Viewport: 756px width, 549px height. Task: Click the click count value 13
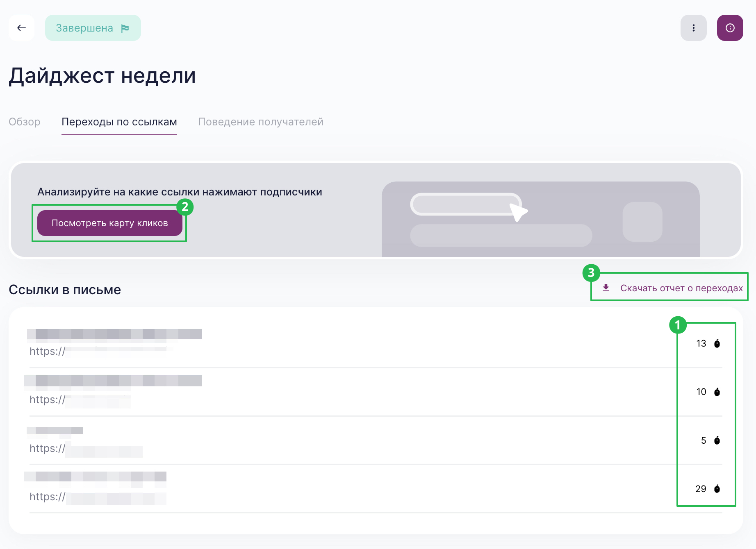click(701, 343)
